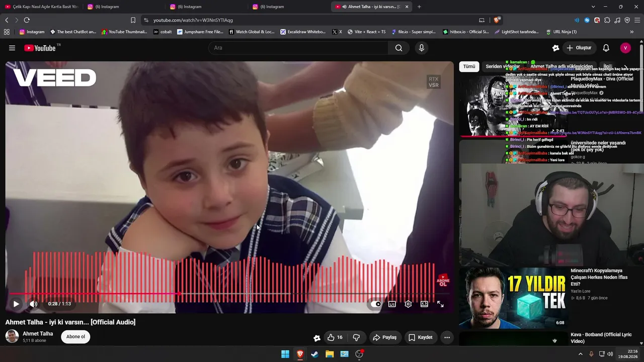Open the YouTube guide hamburger menu
This screenshot has height=362, width=644.
[x=12, y=48]
